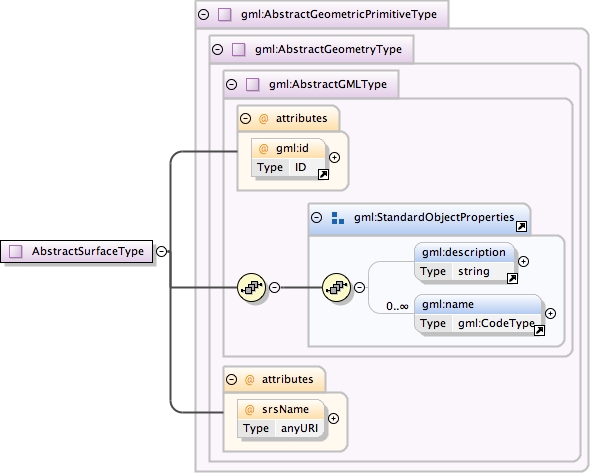Follow reference arrow on gml:description element
The height and width of the screenshot is (473, 590).
512,278
